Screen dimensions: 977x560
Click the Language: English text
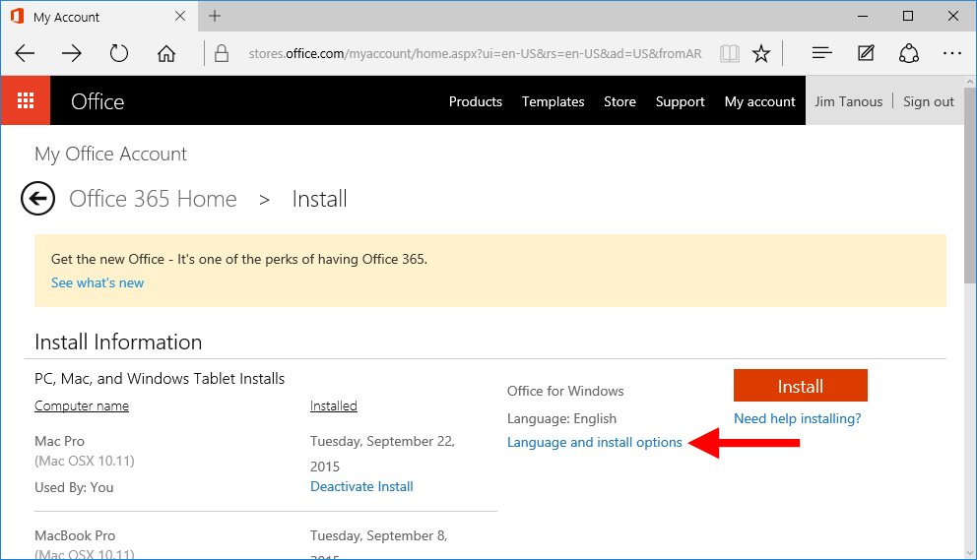[561, 418]
